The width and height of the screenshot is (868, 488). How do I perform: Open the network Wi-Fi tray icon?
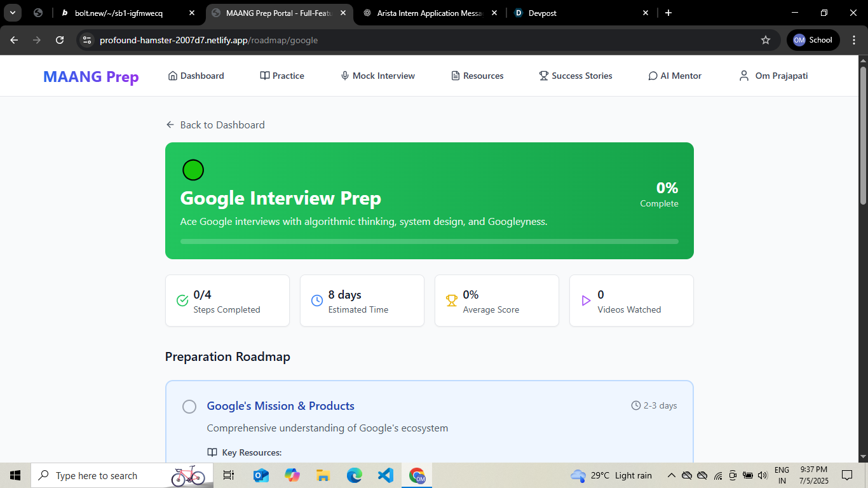pos(718,475)
